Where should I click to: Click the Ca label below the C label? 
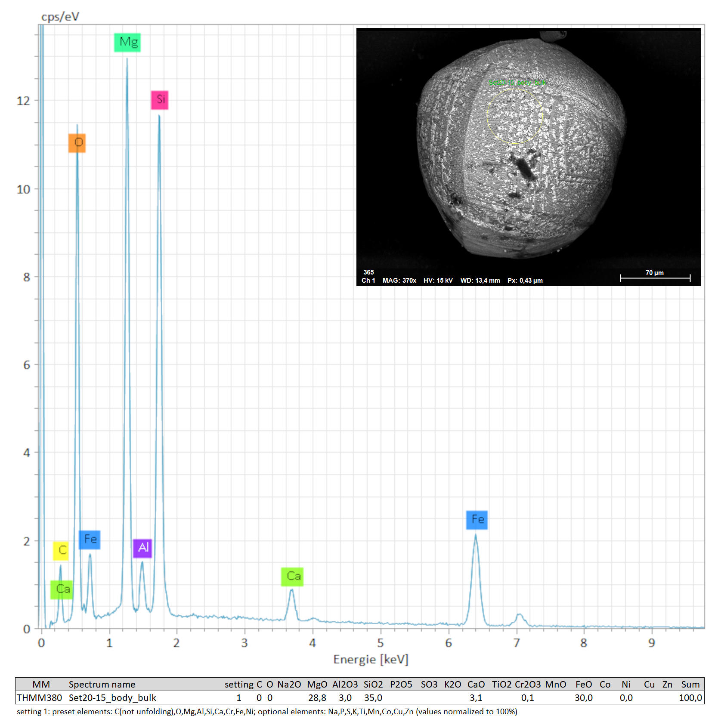62,589
